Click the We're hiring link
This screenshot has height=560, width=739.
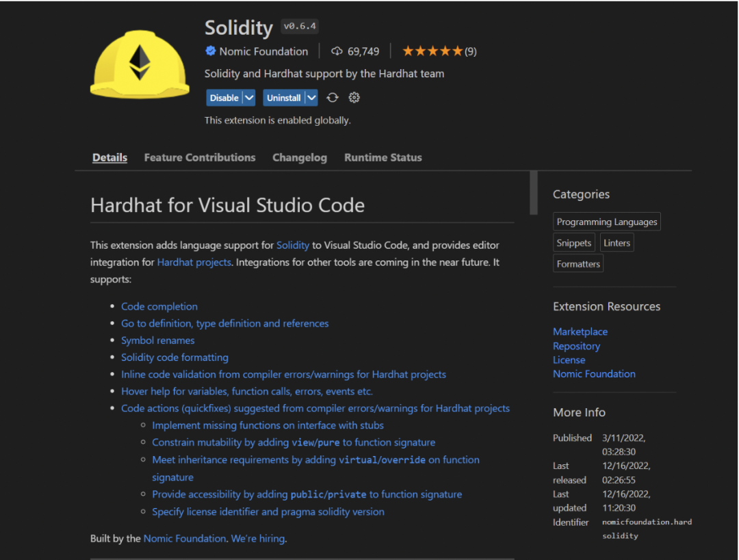point(258,538)
